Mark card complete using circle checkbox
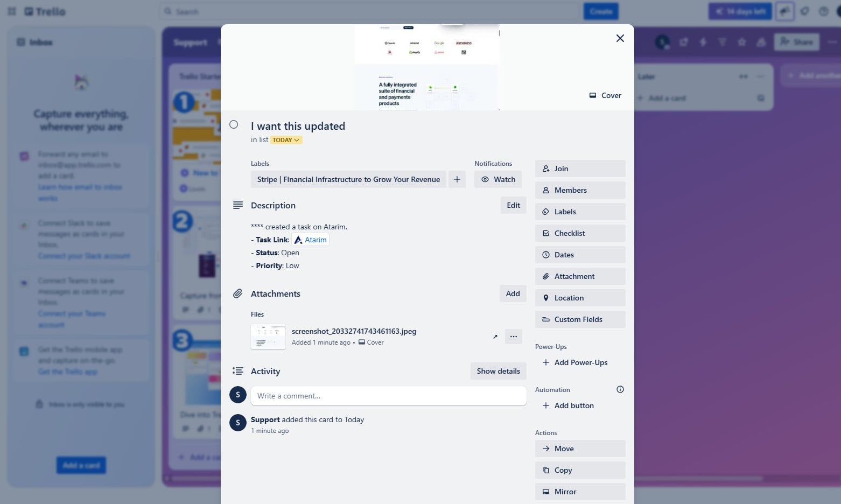Image resolution: width=841 pixels, height=504 pixels. coord(234,125)
